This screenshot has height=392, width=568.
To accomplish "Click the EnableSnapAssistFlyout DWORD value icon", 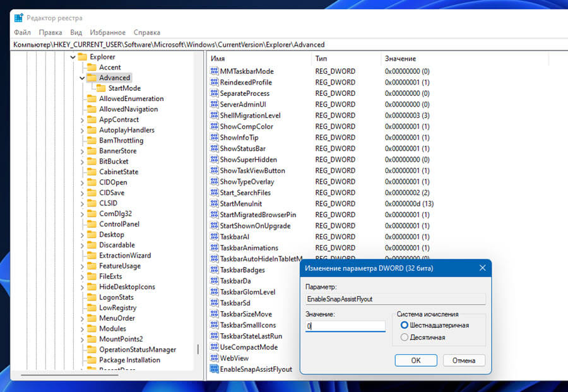I will pyautogui.click(x=214, y=369).
